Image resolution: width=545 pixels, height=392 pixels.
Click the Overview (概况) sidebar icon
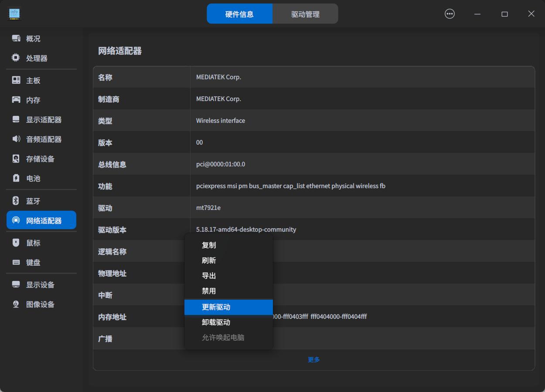pos(16,39)
